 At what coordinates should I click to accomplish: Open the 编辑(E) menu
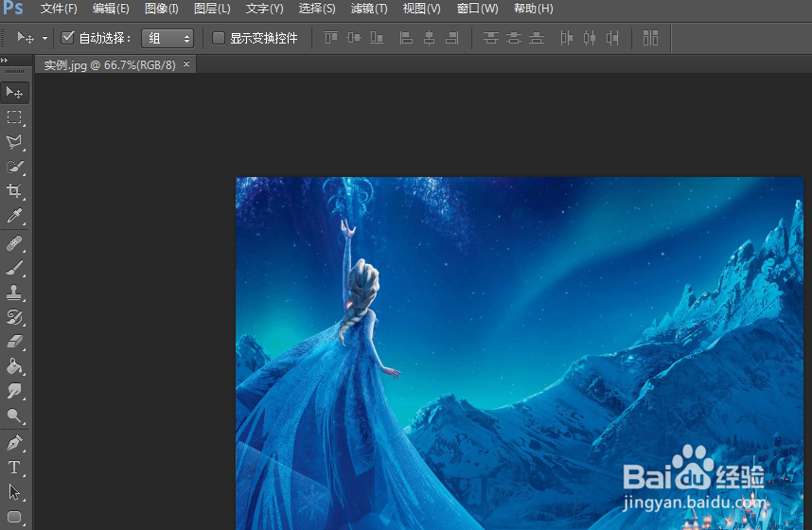tap(111, 9)
